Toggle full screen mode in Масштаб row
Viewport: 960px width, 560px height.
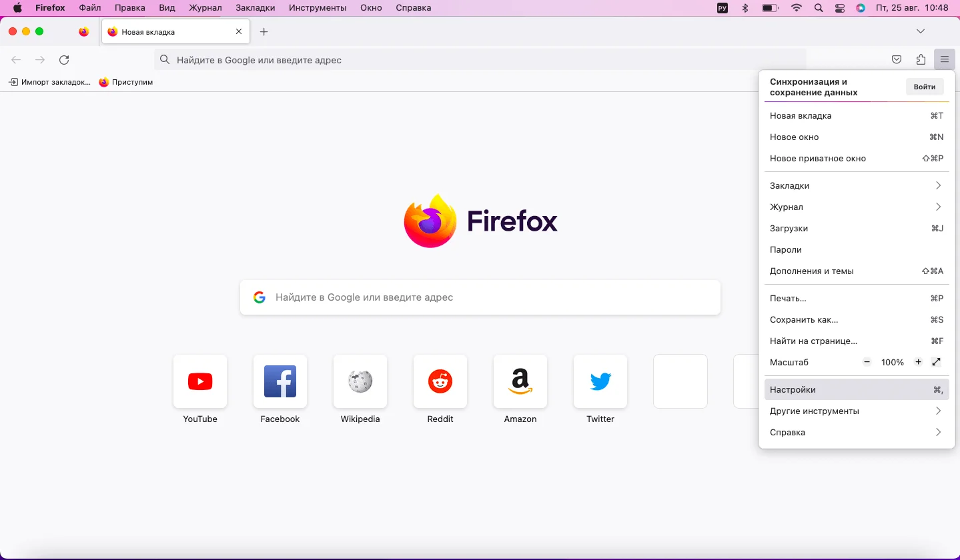click(937, 362)
